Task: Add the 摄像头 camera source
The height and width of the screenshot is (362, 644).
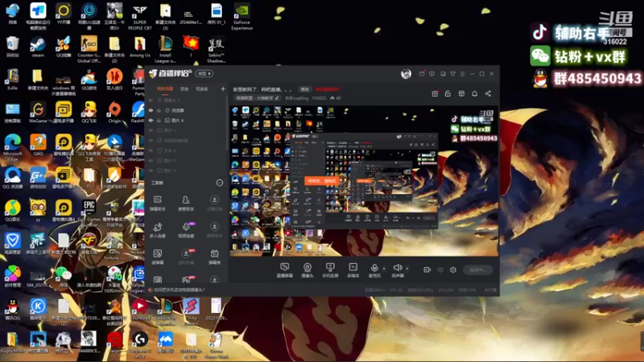Action: pyautogui.click(x=308, y=269)
